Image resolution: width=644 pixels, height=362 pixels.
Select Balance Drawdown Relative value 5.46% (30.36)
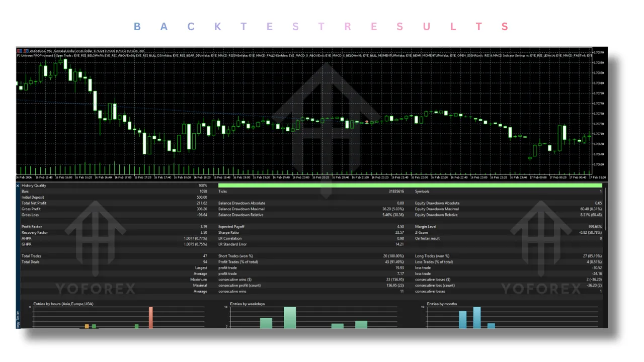coord(392,215)
